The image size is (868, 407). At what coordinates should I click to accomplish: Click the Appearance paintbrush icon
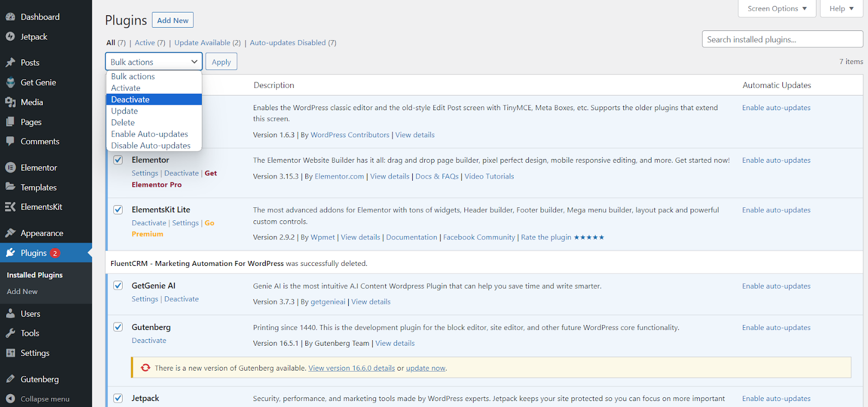click(x=10, y=233)
